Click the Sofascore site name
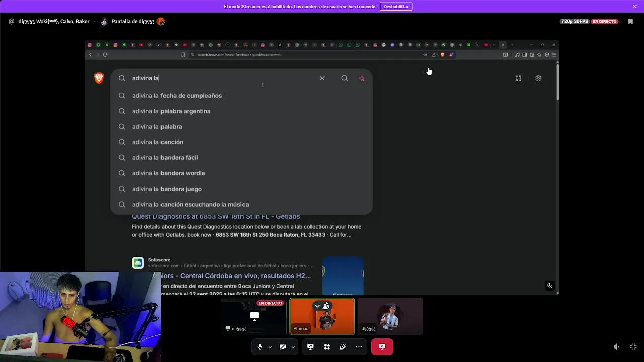 [159, 260]
